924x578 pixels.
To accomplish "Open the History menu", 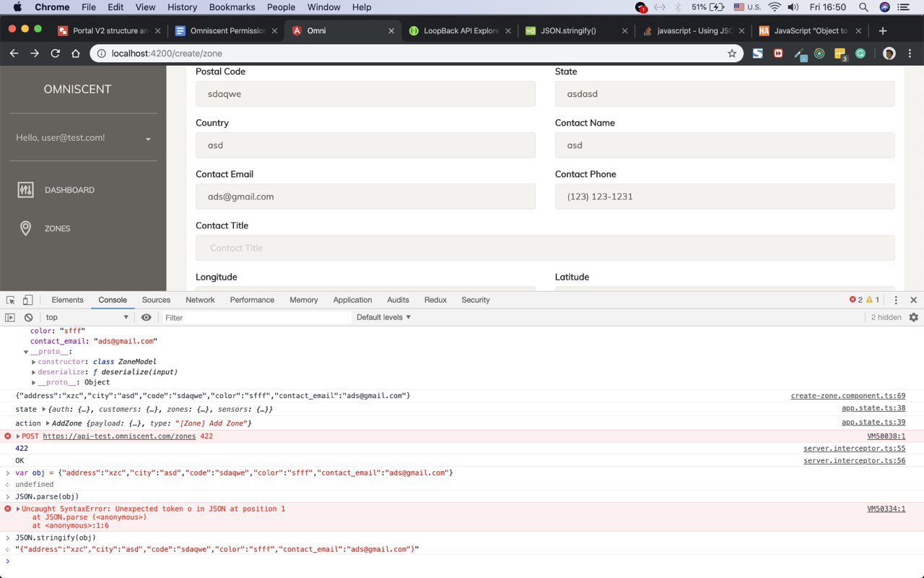I will [x=182, y=7].
